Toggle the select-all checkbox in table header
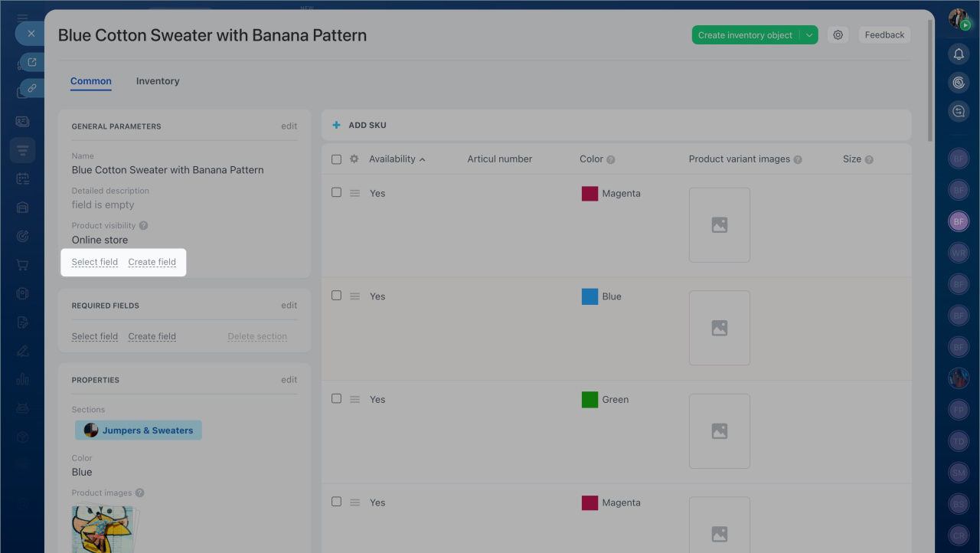The height and width of the screenshot is (553, 980). pos(336,159)
